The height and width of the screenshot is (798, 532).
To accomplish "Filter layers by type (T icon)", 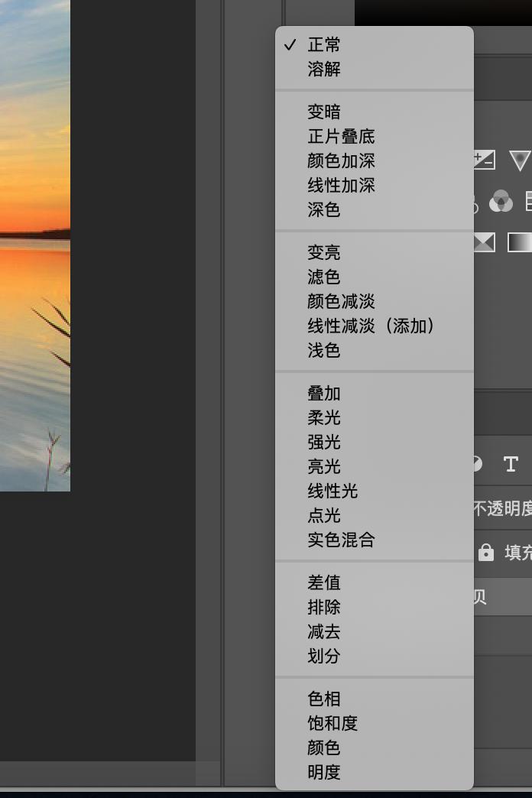I will point(511,464).
